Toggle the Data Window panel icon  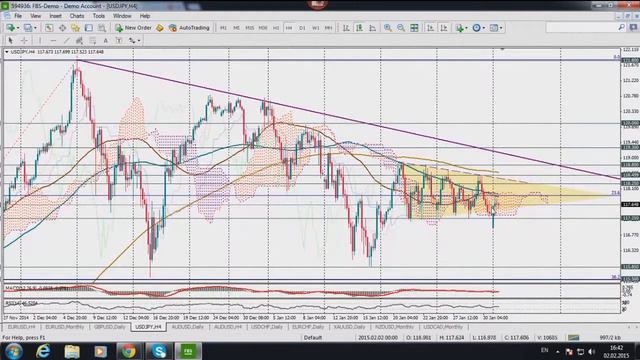click(x=62, y=28)
